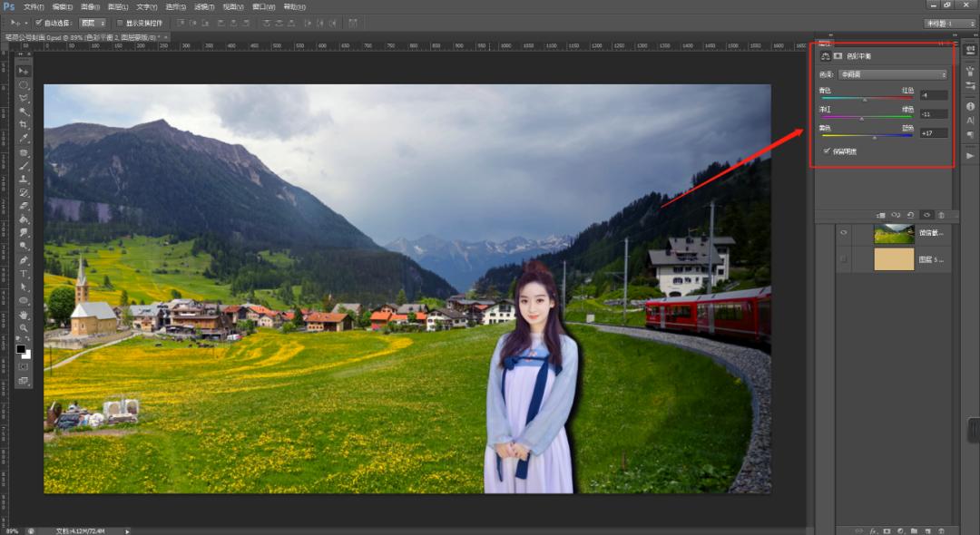Click the Yellow-Blue value field showing +17

[934, 133]
